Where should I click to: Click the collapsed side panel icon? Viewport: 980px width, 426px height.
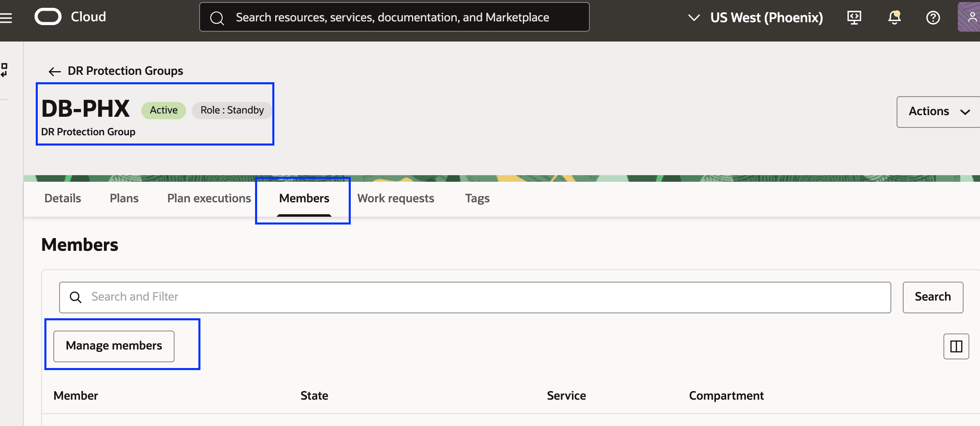pyautogui.click(x=5, y=70)
